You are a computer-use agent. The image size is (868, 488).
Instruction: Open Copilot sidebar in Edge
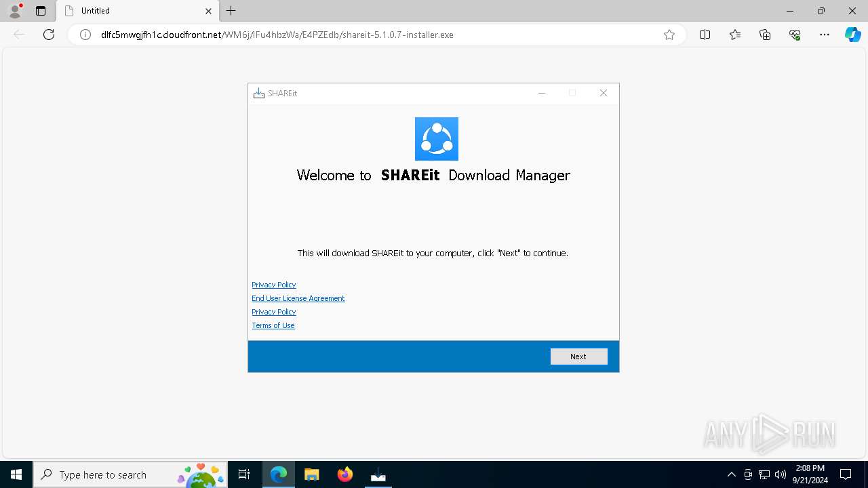pos(852,35)
